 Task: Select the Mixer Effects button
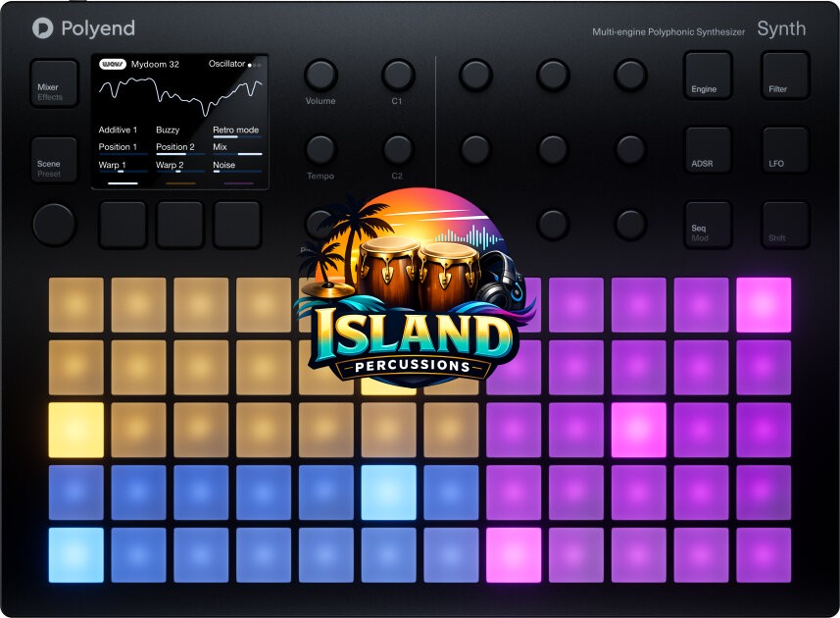54,83
